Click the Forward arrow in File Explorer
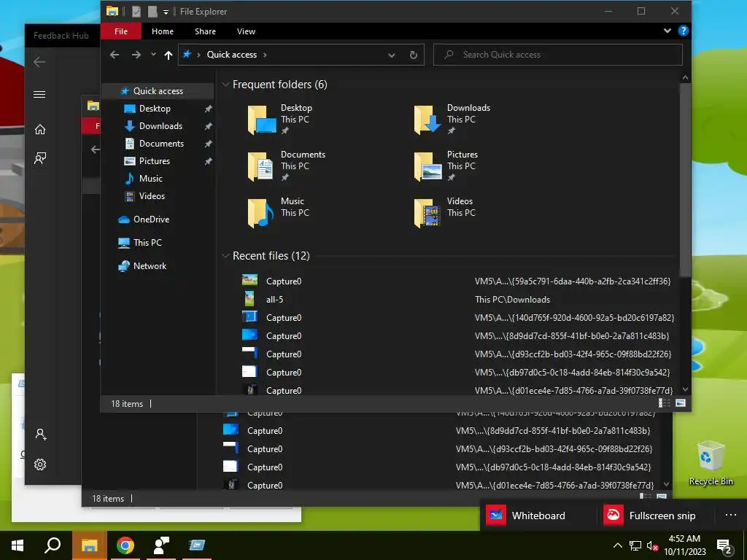Screen dimensions: 747x560 [x=136, y=55]
